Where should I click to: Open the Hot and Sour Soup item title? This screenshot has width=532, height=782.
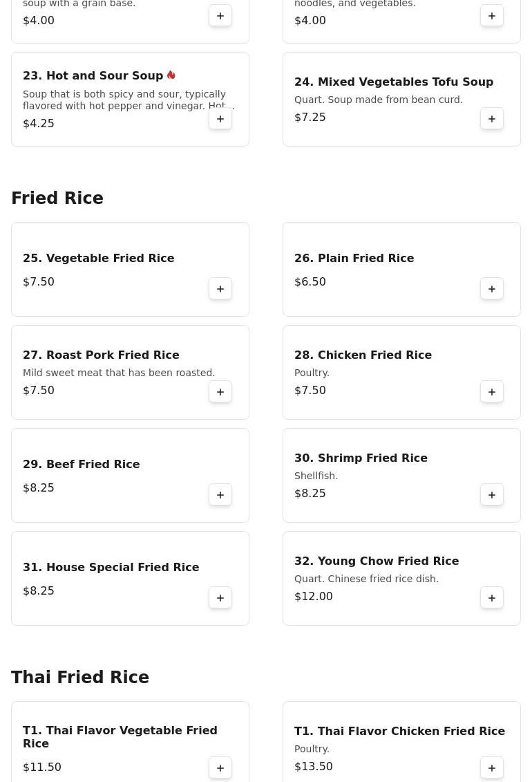coord(93,75)
